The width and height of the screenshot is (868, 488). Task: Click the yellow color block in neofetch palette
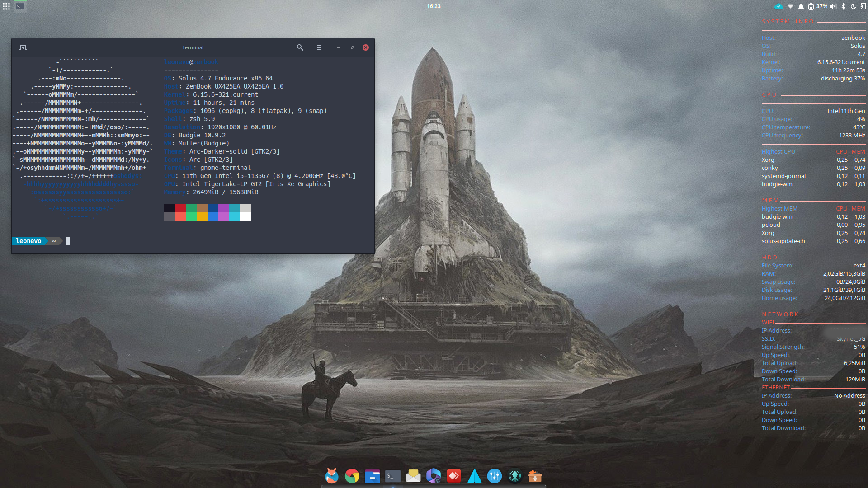coord(202,216)
